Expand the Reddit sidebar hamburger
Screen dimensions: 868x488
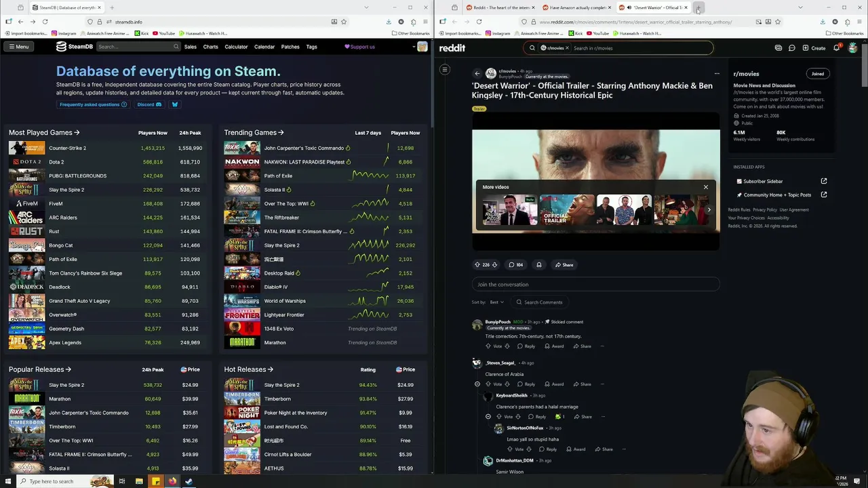point(445,69)
